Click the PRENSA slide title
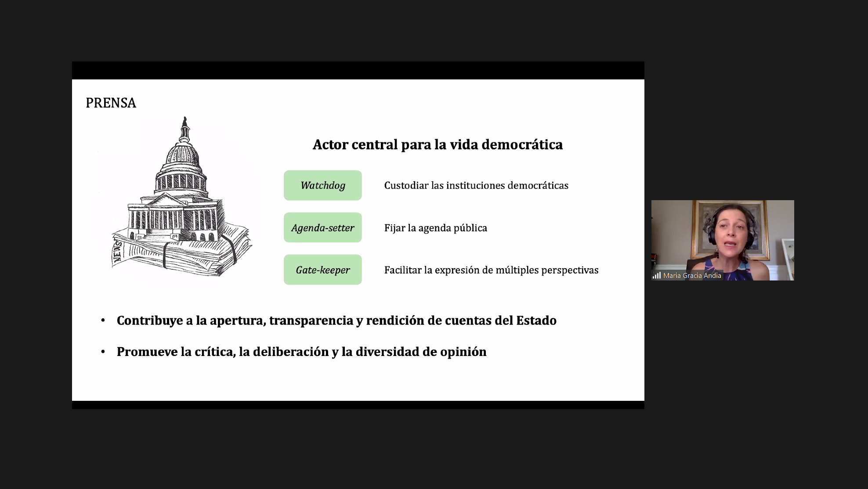Screen dimensions: 868x489 (x=111, y=103)
